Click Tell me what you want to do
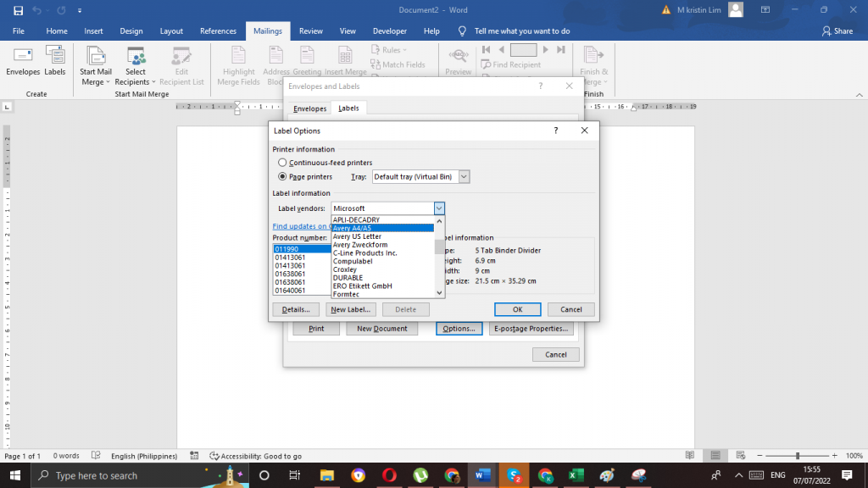This screenshot has height=488, width=868. coord(521,31)
